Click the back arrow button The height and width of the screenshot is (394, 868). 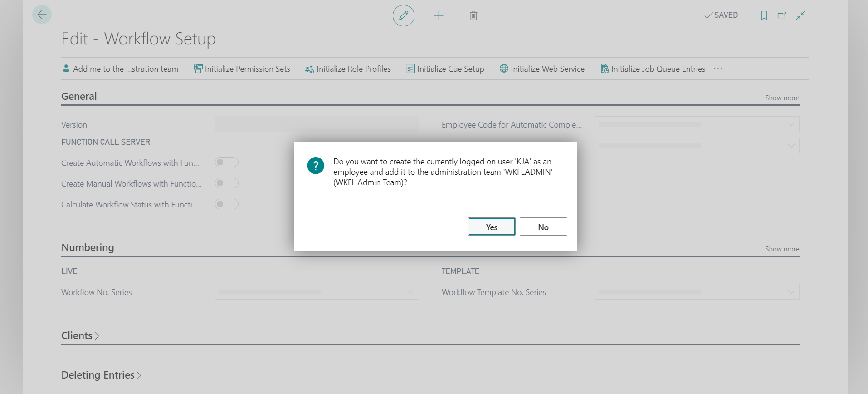point(42,15)
